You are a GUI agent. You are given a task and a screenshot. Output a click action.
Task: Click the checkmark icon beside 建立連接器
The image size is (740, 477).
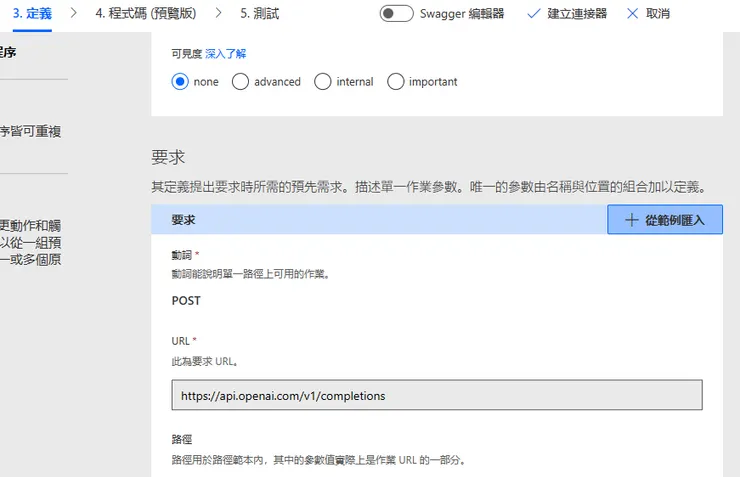tap(533, 14)
